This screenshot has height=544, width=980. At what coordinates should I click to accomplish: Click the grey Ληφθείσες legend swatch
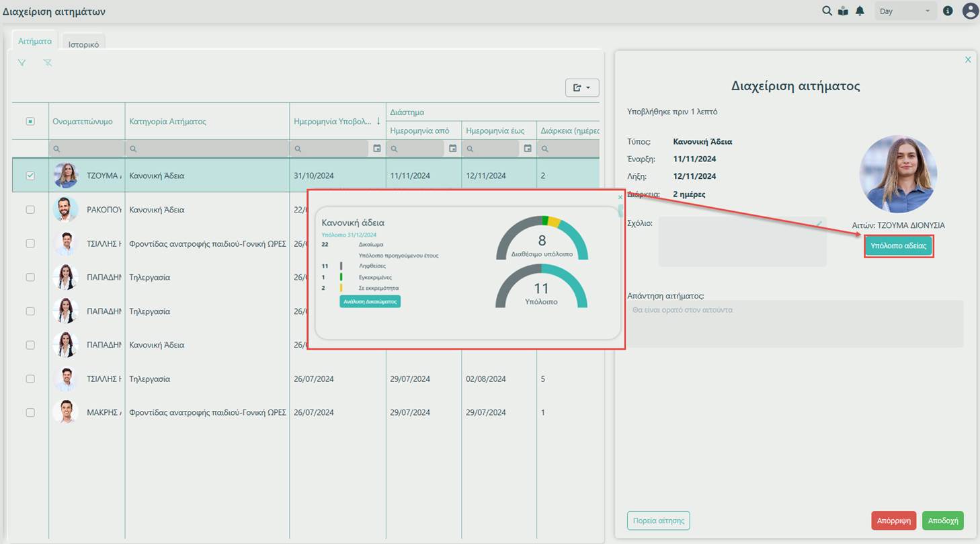[341, 266]
